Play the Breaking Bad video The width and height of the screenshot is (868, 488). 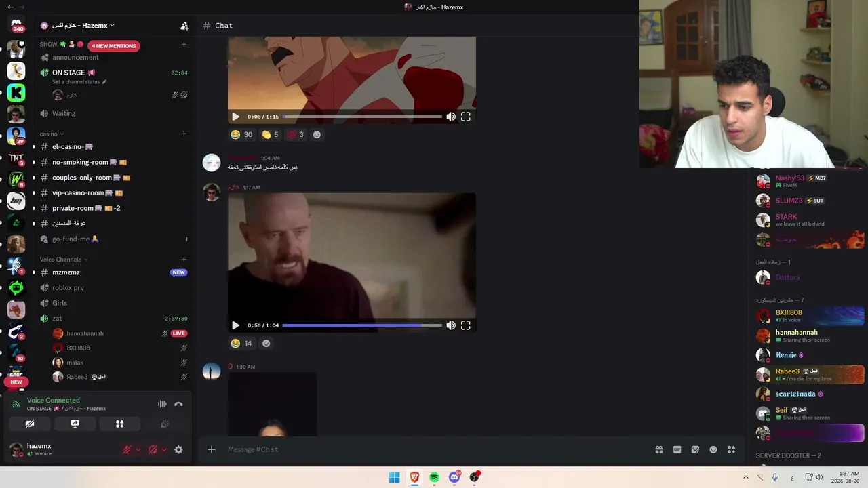pos(235,325)
